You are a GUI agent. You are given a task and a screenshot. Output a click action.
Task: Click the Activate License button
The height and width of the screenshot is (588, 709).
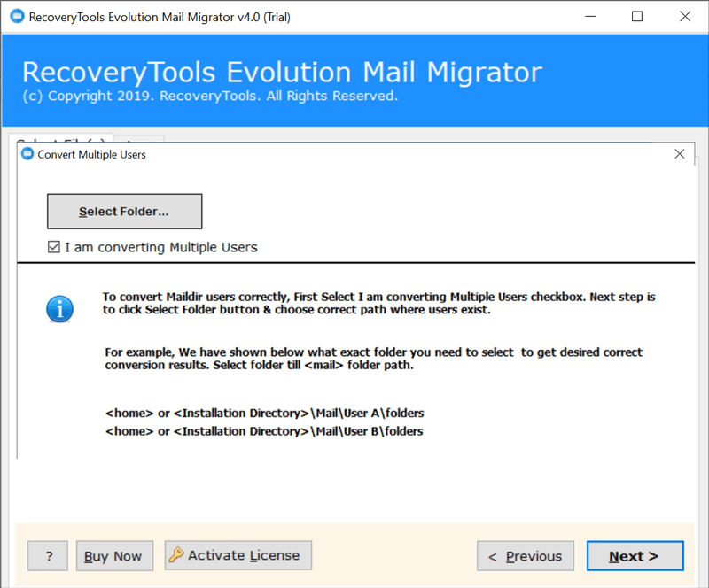238,555
